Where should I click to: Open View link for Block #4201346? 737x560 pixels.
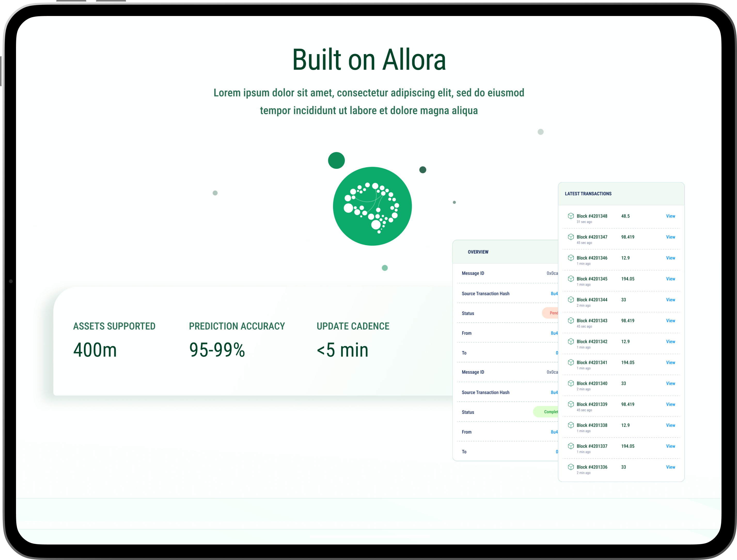670,258
